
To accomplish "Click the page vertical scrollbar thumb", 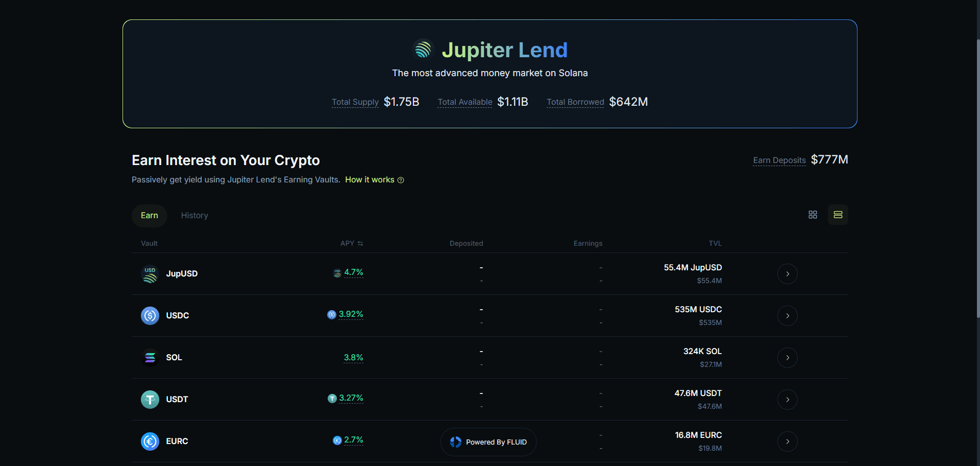I will (977, 178).
